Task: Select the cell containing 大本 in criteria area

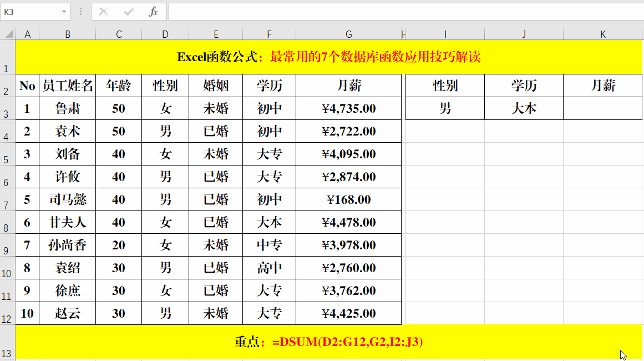Action: click(524, 109)
